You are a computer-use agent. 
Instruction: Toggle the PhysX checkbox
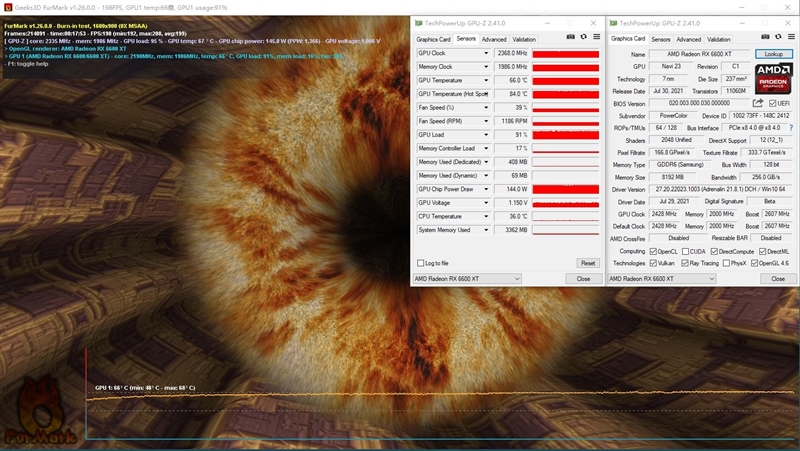[727, 263]
